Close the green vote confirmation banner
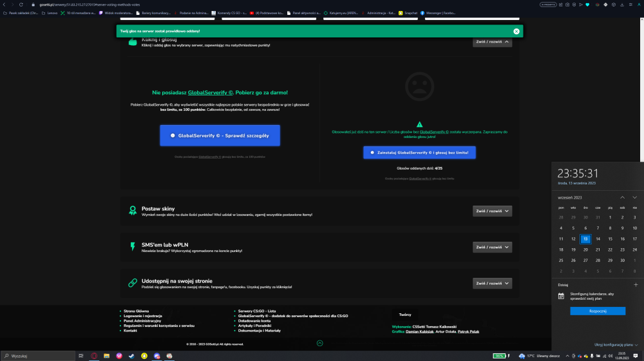 click(516, 31)
